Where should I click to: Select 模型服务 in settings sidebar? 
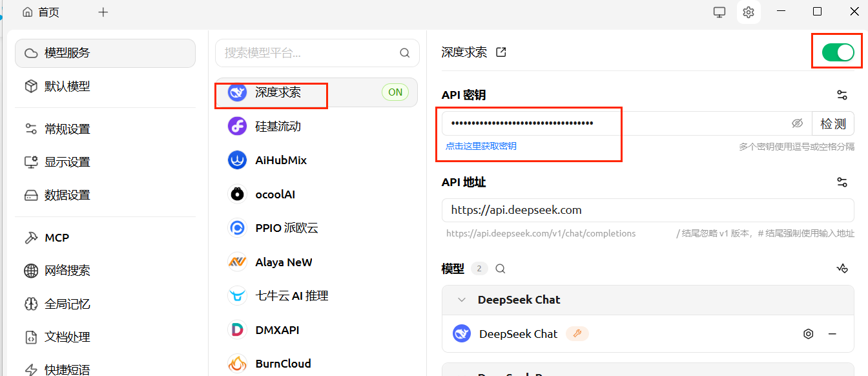pos(105,53)
